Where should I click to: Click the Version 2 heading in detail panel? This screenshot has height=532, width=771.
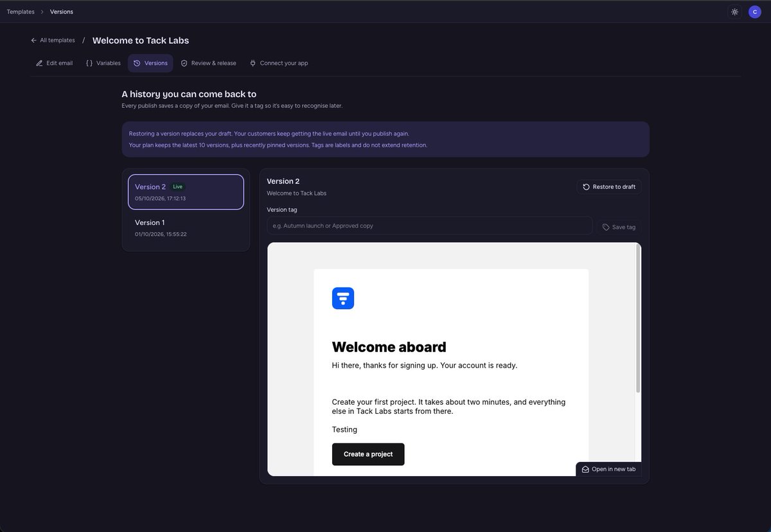(283, 182)
